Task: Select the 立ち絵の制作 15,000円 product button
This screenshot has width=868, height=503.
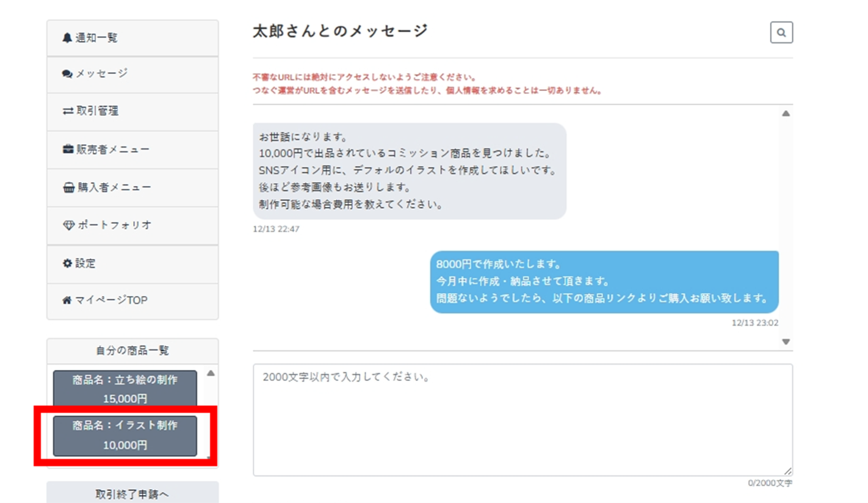Action: click(125, 389)
